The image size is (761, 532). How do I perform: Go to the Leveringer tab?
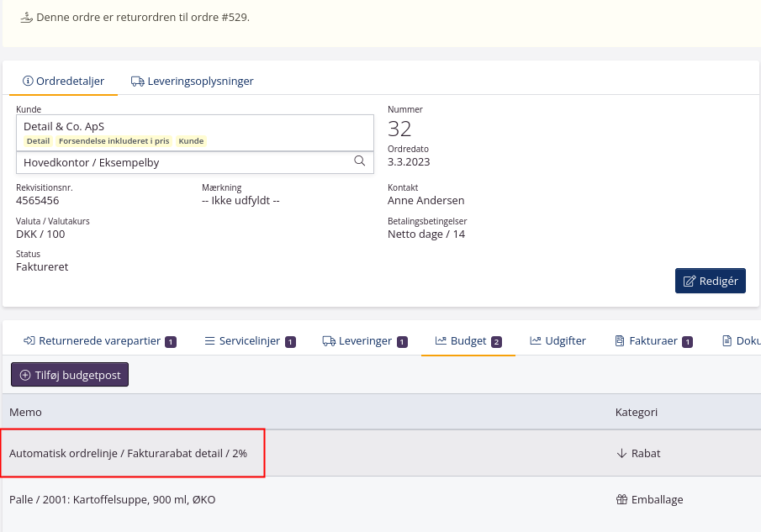[x=365, y=341]
